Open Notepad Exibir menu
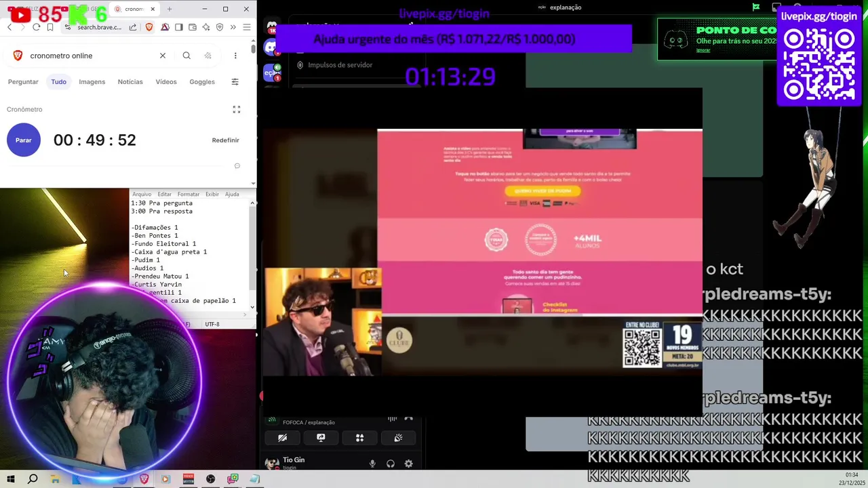 pyautogui.click(x=212, y=195)
